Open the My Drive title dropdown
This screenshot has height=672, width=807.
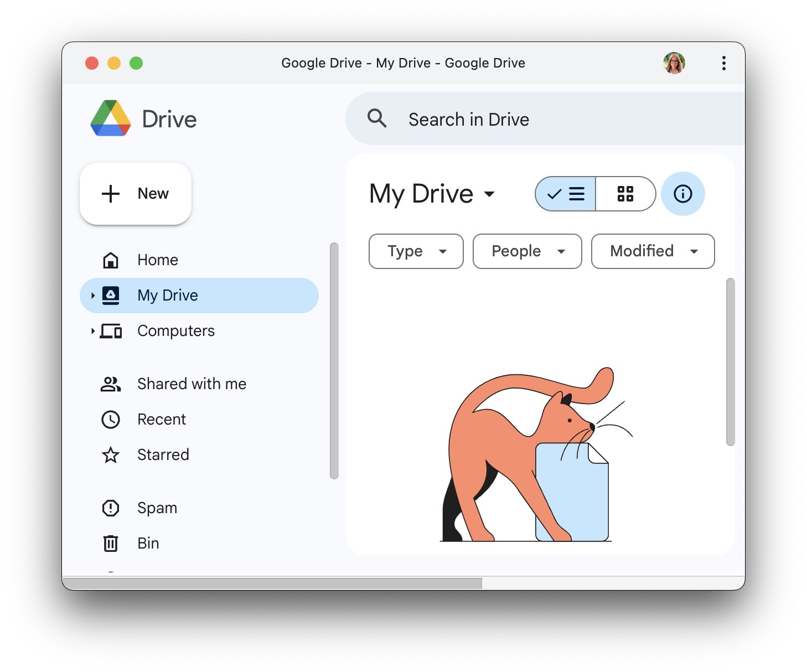(x=432, y=194)
